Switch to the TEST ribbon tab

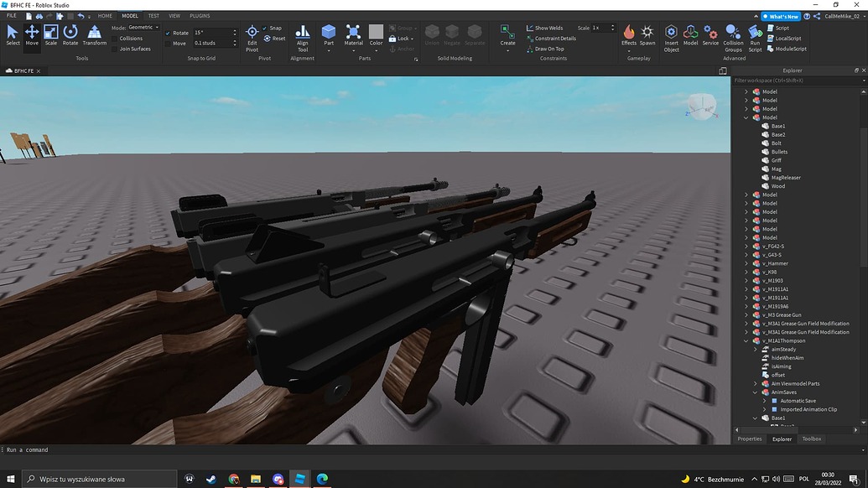coord(153,15)
